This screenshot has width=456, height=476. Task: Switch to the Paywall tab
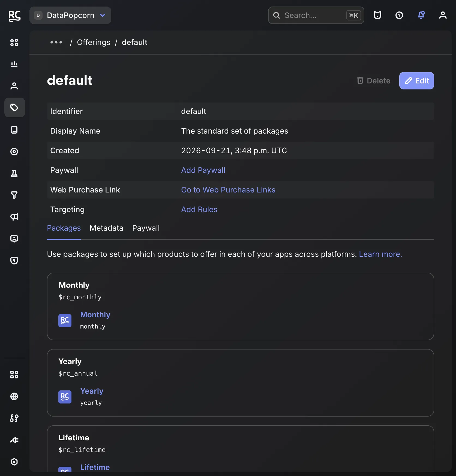tap(146, 228)
